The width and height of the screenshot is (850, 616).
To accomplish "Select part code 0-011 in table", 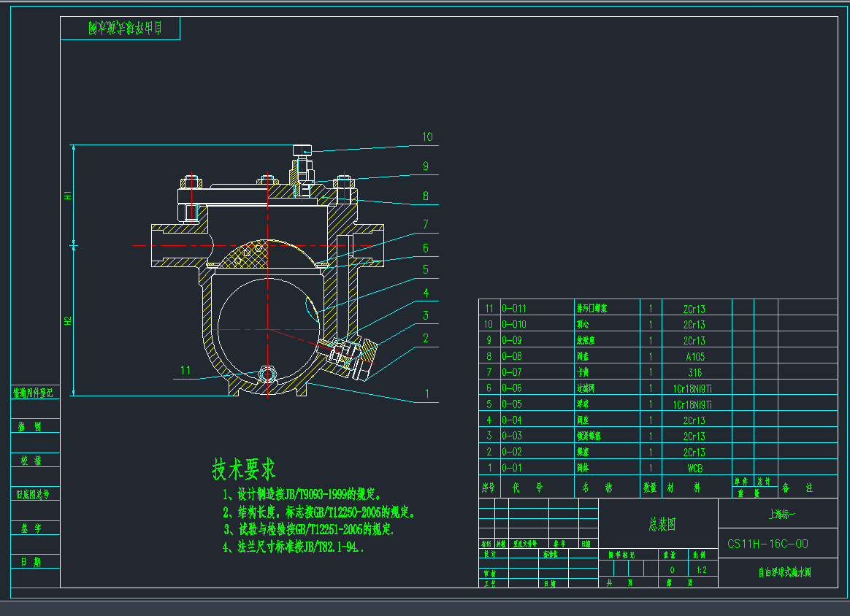I will point(513,309).
